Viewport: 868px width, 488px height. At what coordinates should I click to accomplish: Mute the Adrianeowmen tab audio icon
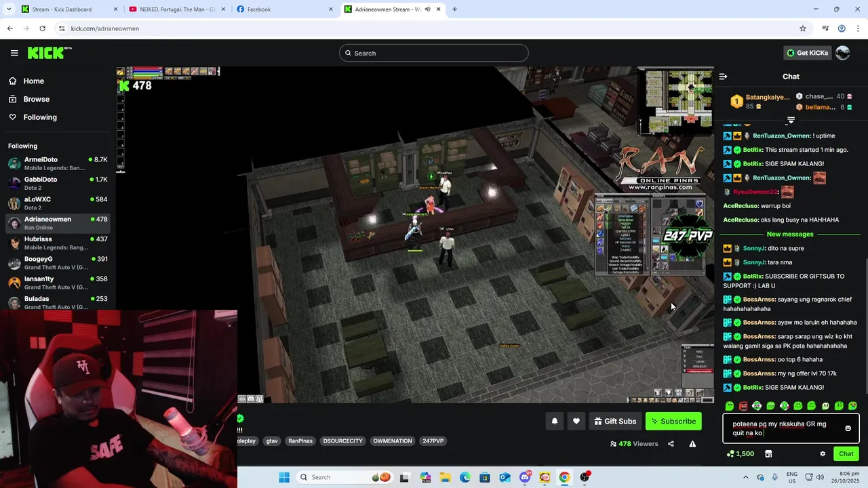tap(428, 9)
